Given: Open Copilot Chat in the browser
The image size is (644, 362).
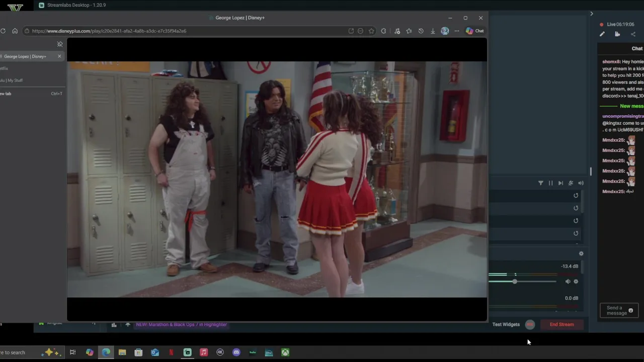Looking at the screenshot, I should click(x=474, y=31).
